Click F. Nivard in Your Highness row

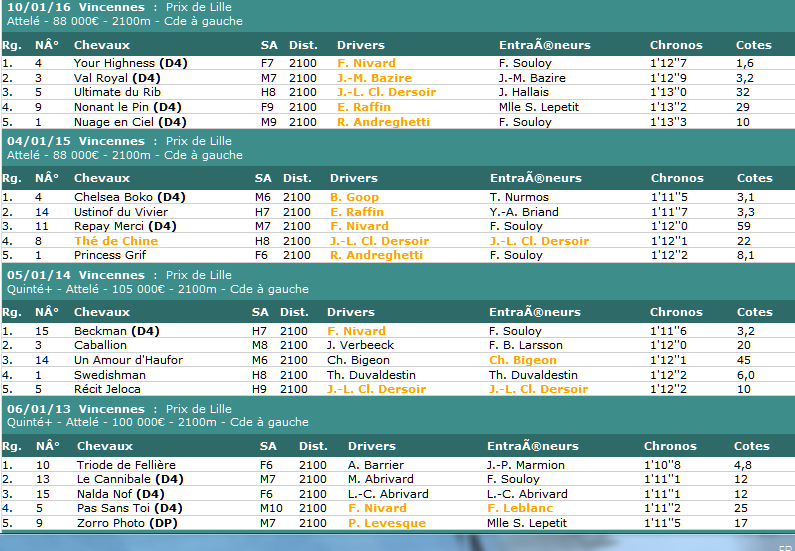tap(366, 63)
